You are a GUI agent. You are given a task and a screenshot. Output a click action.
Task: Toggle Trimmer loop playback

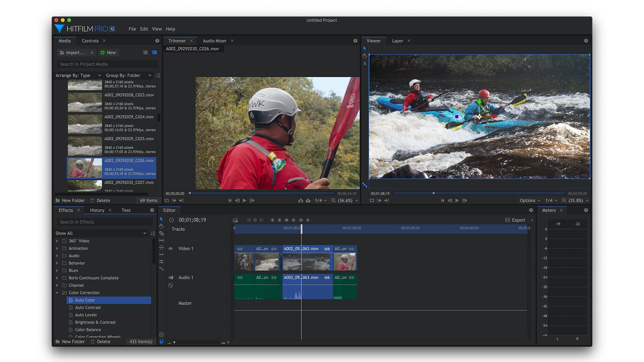[166, 200]
